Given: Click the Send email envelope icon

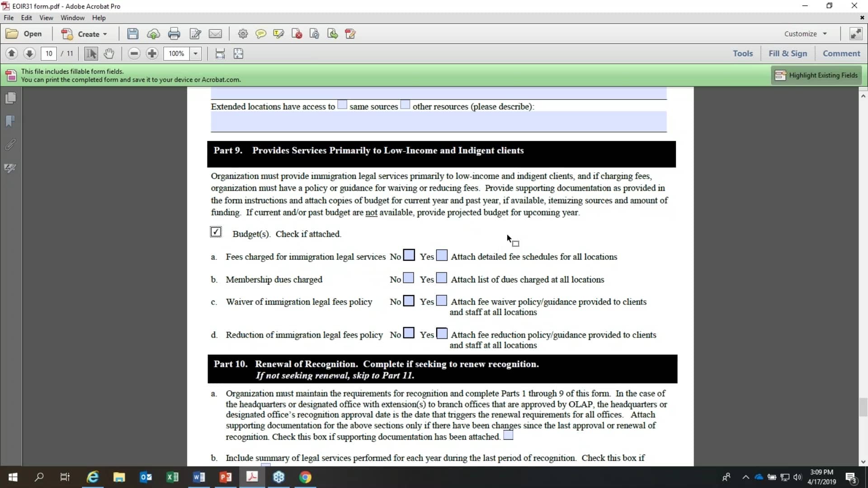Looking at the screenshot, I should tap(215, 34).
